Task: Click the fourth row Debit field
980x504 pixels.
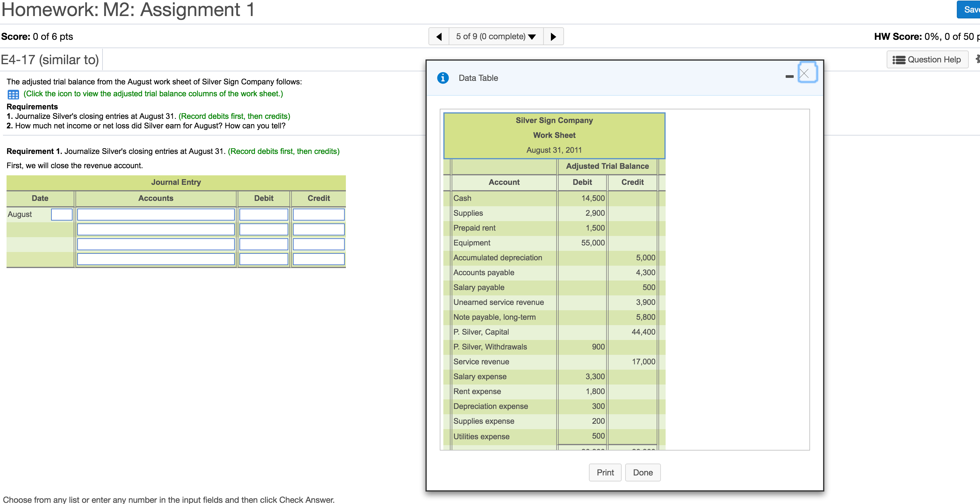Action: (x=264, y=259)
